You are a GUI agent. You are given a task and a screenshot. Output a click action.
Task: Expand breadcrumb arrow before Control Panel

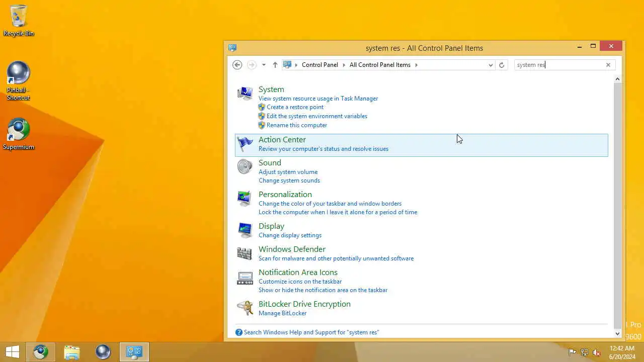pyautogui.click(x=296, y=65)
